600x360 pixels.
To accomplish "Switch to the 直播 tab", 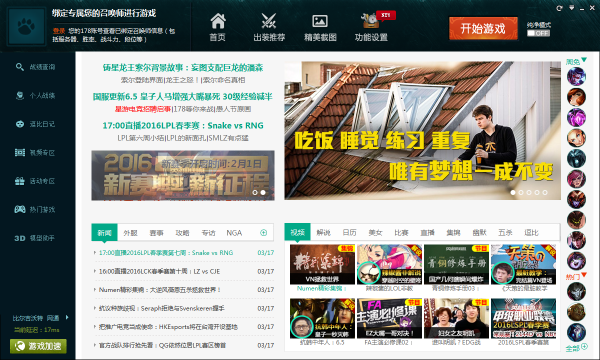I will [427, 232].
